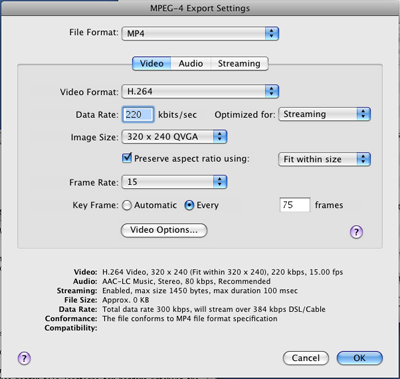Confirm settings with OK button
The height and width of the screenshot is (379, 400).
click(x=359, y=358)
